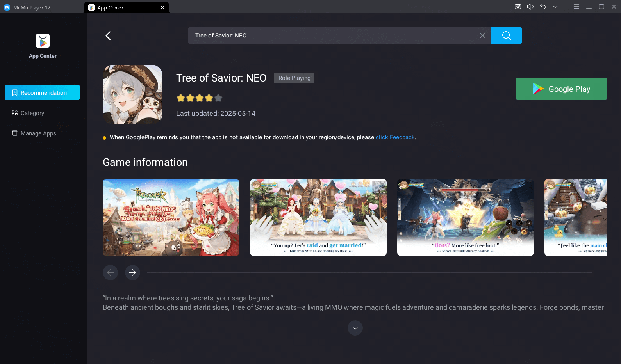Click the star rating display
Screen dimensions: 621x364
200,98
